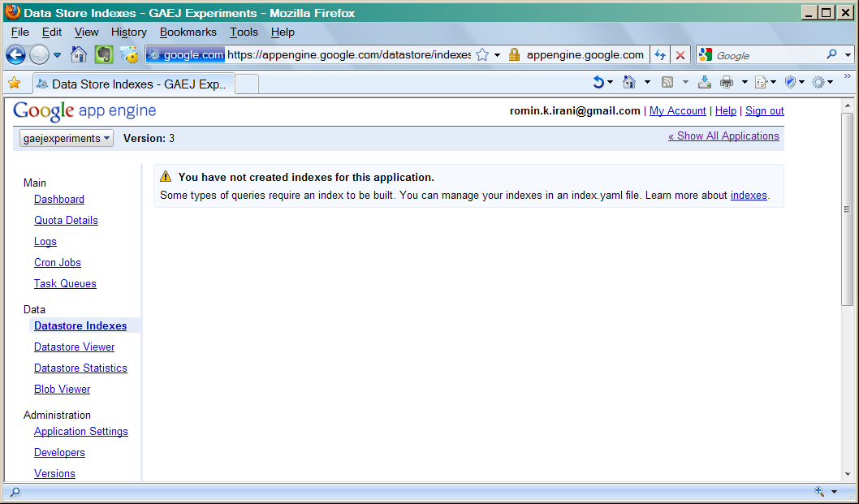This screenshot has height=504, width=859.
Task: Open the Tools gear dropdown arrow
Action: [x=831, y=82]
